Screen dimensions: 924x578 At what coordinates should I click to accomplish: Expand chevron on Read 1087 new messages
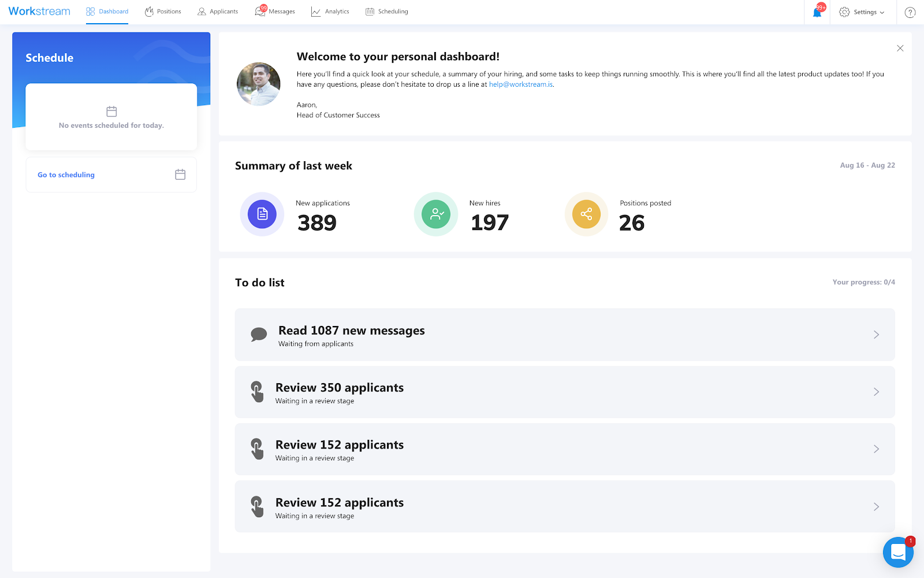click(x=876, y=335)
